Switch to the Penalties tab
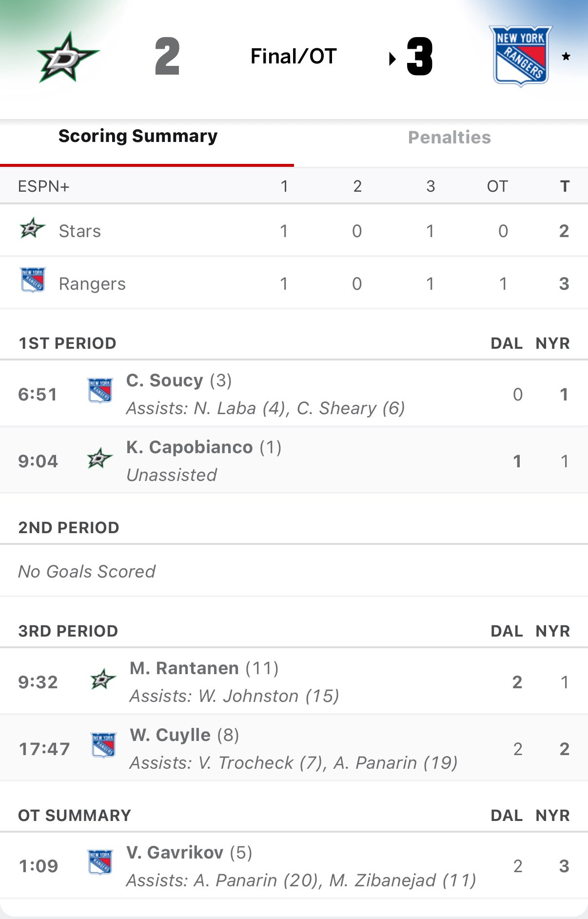This screenshot has width=588, height=919. (x=449, y=138)
